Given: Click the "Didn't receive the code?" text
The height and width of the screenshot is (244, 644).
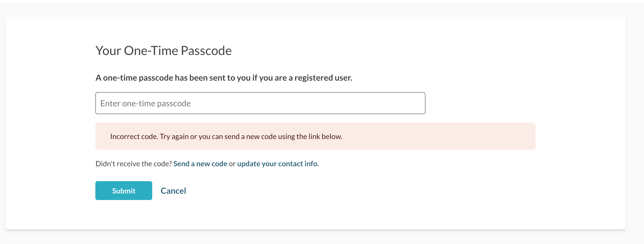Looking at the screenshot, I should pyautogui.click(x=134, y=164).
